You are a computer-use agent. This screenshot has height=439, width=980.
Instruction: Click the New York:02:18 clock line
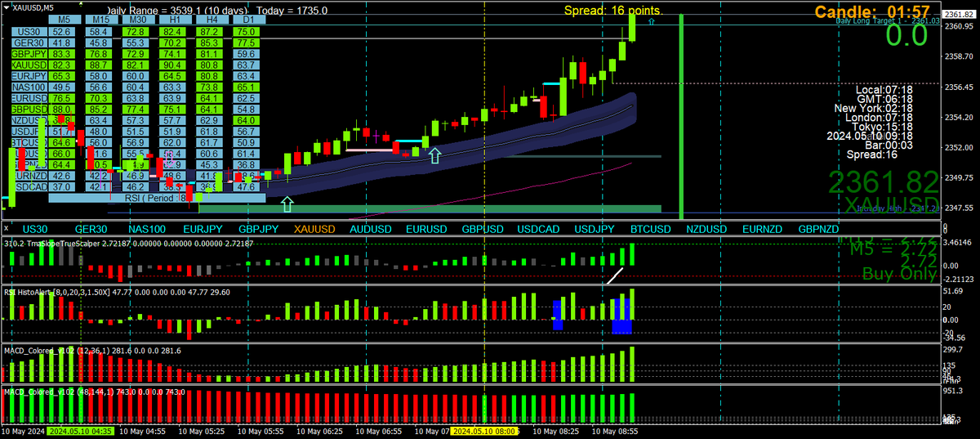coord(873,108)
